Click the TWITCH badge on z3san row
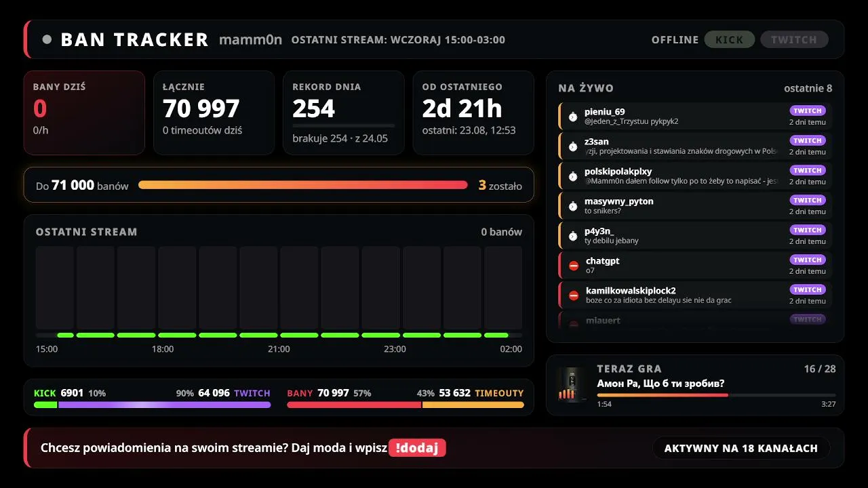The image size is (868, 488). [x=808, y=140]
